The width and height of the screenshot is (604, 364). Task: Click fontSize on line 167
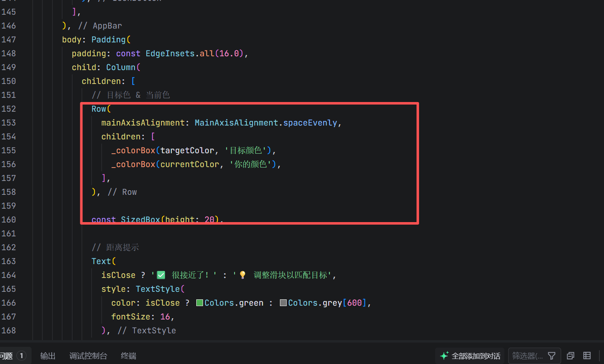coord(131,317)
